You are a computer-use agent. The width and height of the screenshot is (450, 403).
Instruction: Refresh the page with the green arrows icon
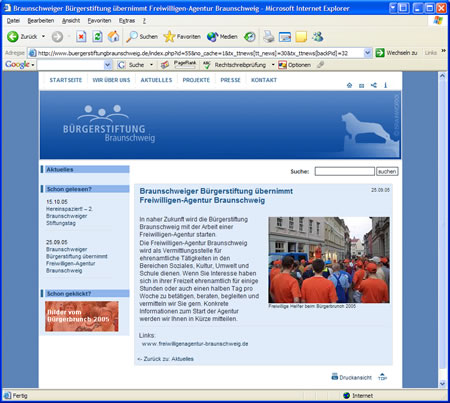(x=97, y=36)
